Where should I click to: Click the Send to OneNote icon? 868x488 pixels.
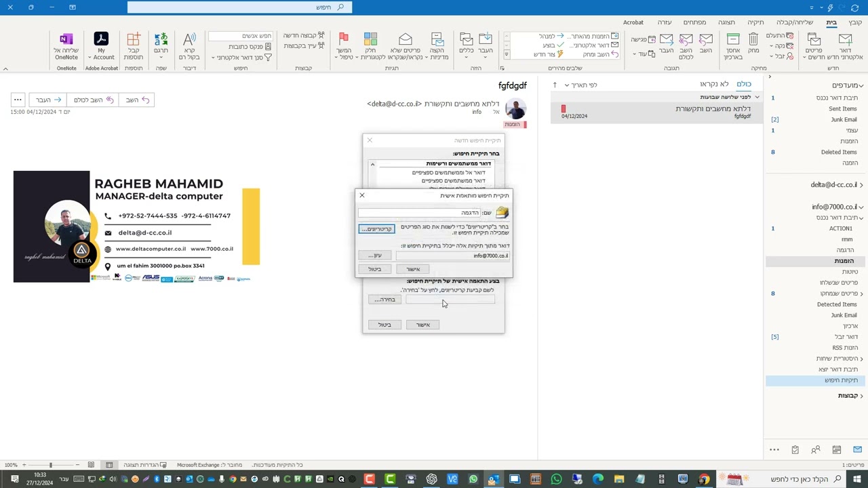(x=66, y=39)
